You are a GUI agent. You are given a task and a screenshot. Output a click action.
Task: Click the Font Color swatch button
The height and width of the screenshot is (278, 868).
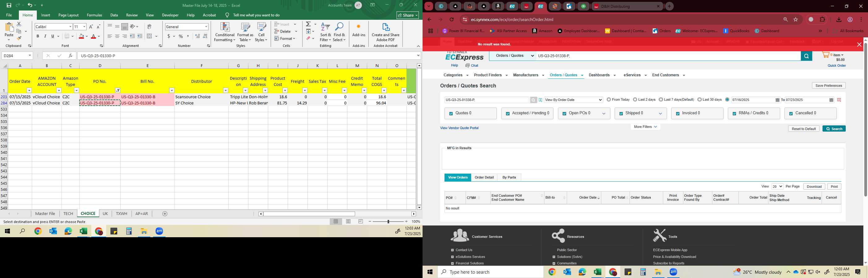click(93, 36)
